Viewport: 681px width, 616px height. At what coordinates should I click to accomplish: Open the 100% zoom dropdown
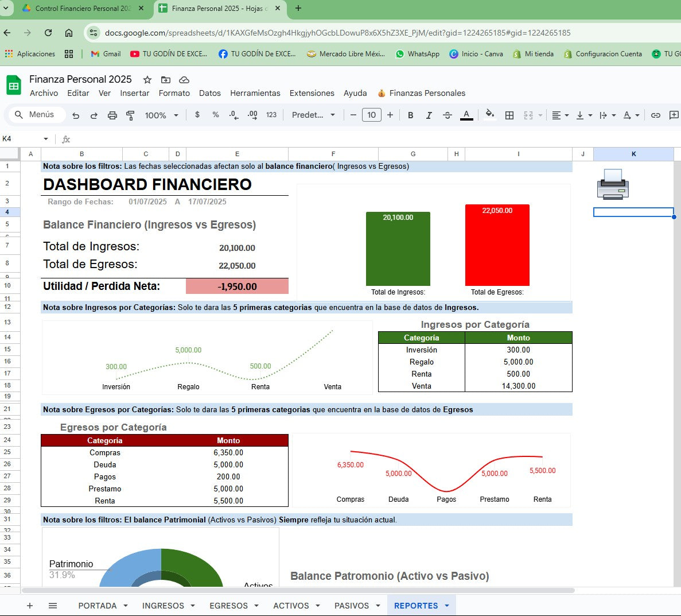pos(162,115)
